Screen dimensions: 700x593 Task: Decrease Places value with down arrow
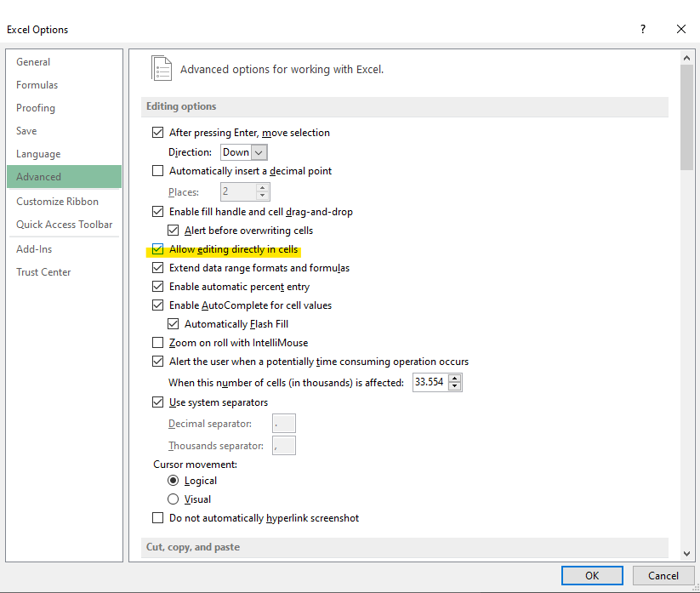pos(263,196)
